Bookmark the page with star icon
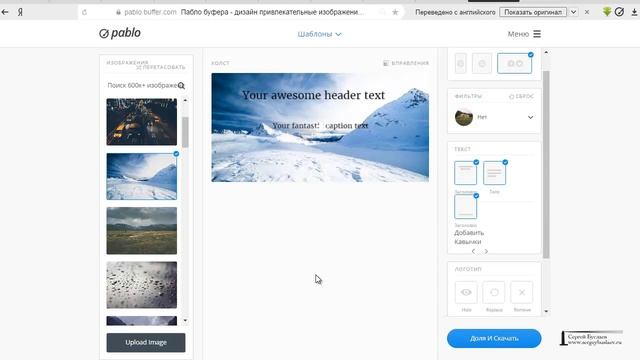 point(395,12)
